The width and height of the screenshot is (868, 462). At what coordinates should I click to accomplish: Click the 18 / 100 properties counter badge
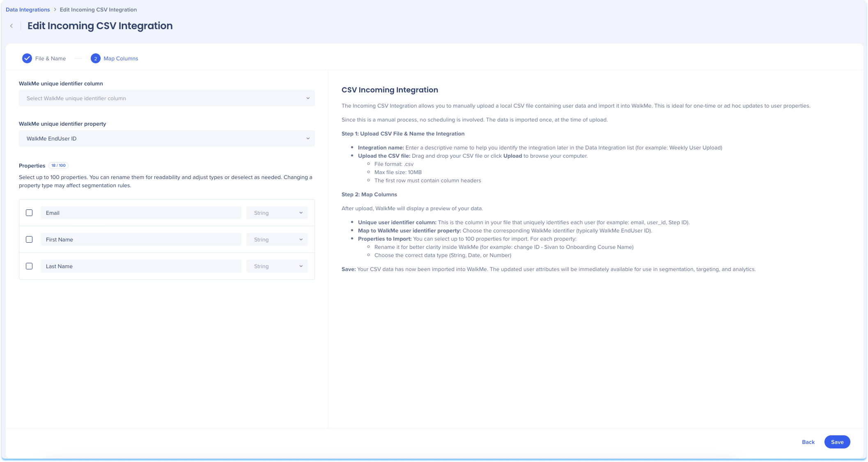pos(58,165)
